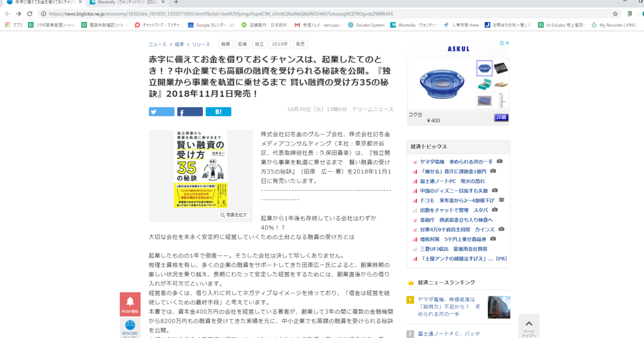Select the 発売 tag
The width and height of the screenshot is (644, 338).
click(300, 45)
